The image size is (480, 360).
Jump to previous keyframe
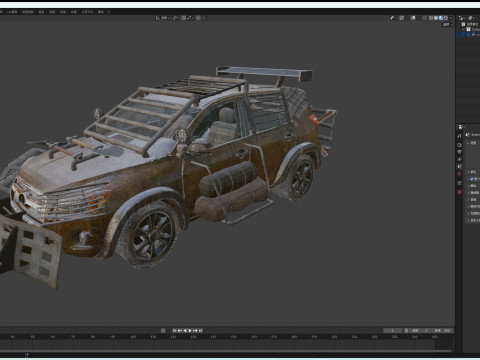(x=180, y=331)
